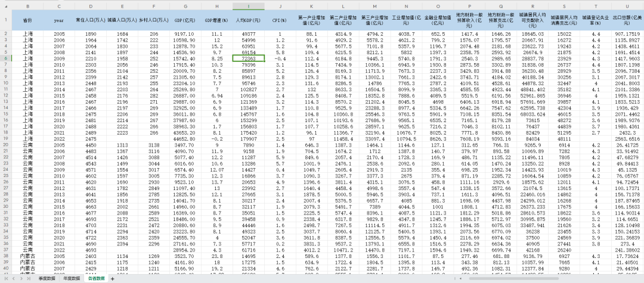The height and width of the screenshot is (283, 644).
Task: Click the 金融业增加值 header cell
Action: point(438,20)
